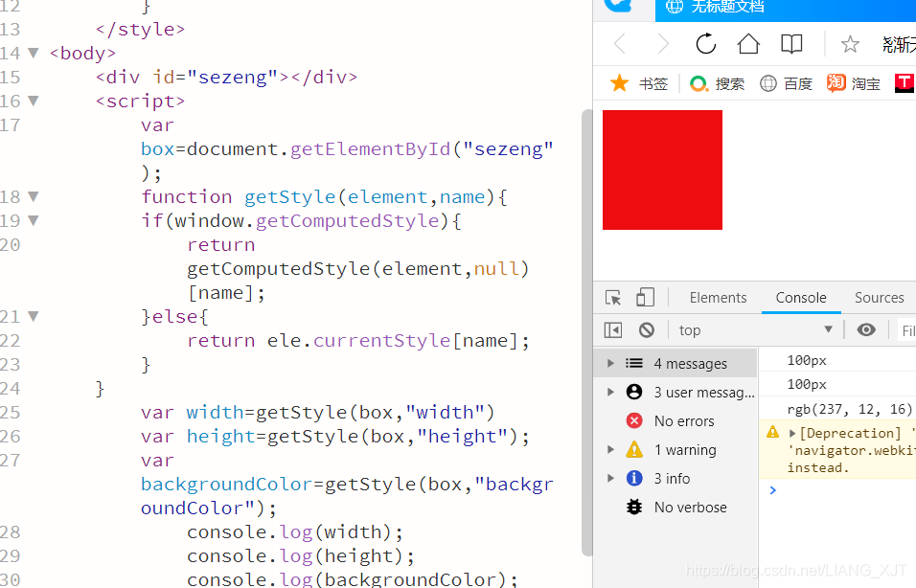Image resolution: width=916 pixels, height=588 pixels.
Task: Open the 搜索 bookmark
Action: (x=718, y=83)
